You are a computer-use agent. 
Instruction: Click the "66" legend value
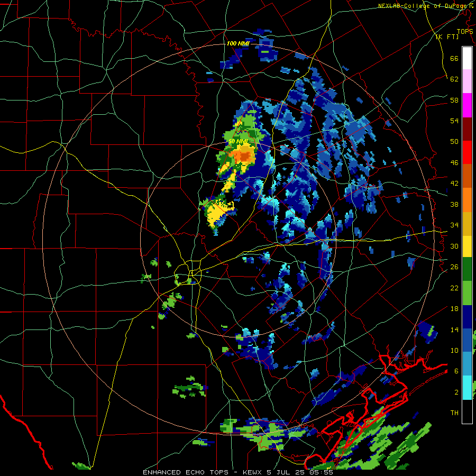454,58
